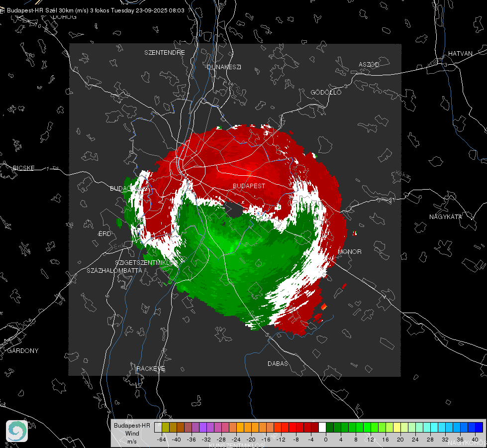Click the dark radar cone-of-silence hole at center
The width and height of the screenshot is (487, 448).
[234, 210]
